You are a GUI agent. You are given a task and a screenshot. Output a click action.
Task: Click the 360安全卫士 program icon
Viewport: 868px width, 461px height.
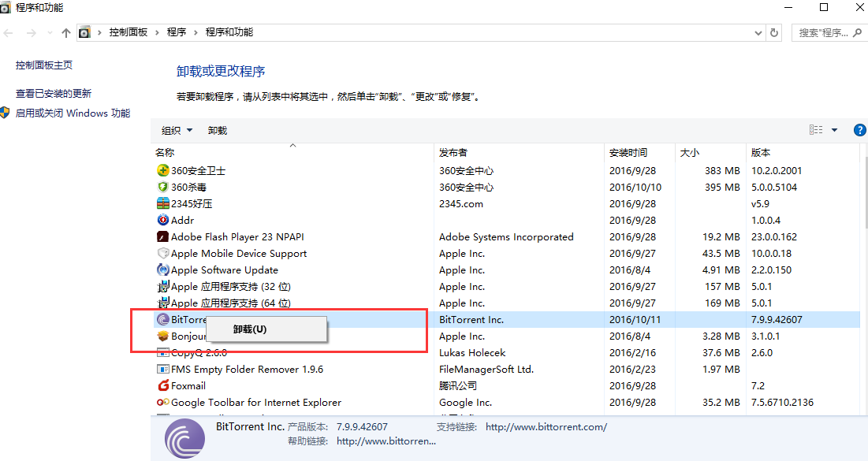coord(162,170)
